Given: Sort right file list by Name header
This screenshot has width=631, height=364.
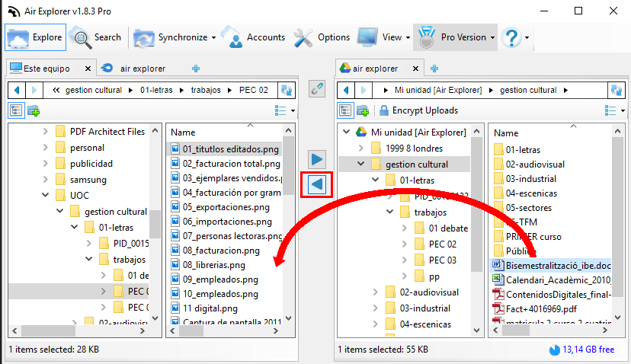Looking at the screenshot, I should click(x=506, y=133).
